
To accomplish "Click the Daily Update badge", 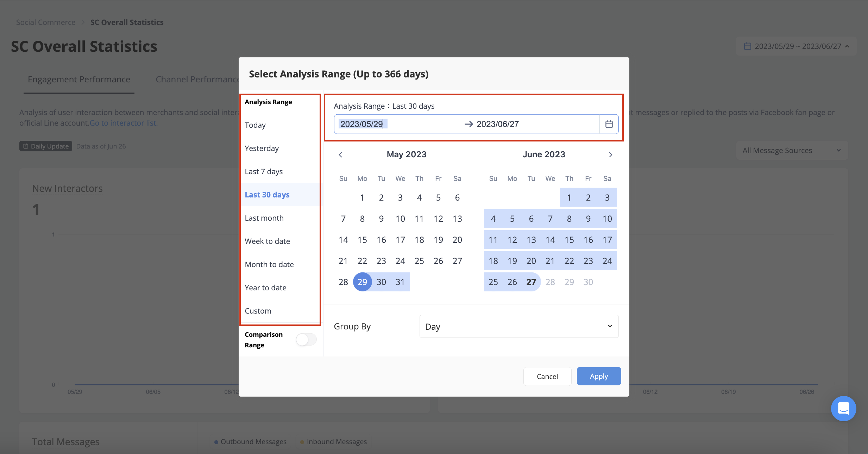I will coord(46,146).
